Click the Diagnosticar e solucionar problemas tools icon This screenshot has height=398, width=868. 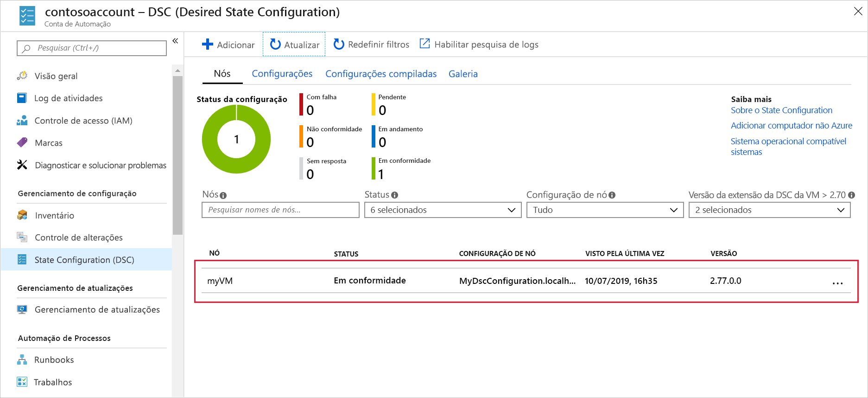(x=22, y=165)
